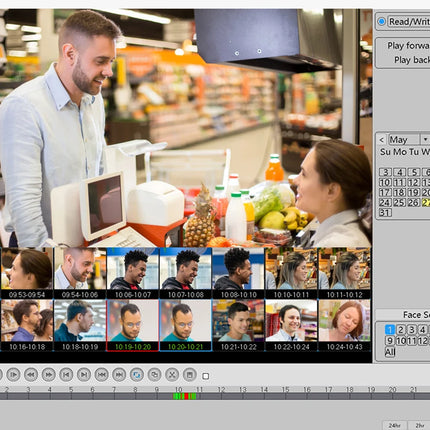Toggle face search channel 1
The width and height of the screenshot is (430, 430).
pos(390,330)
